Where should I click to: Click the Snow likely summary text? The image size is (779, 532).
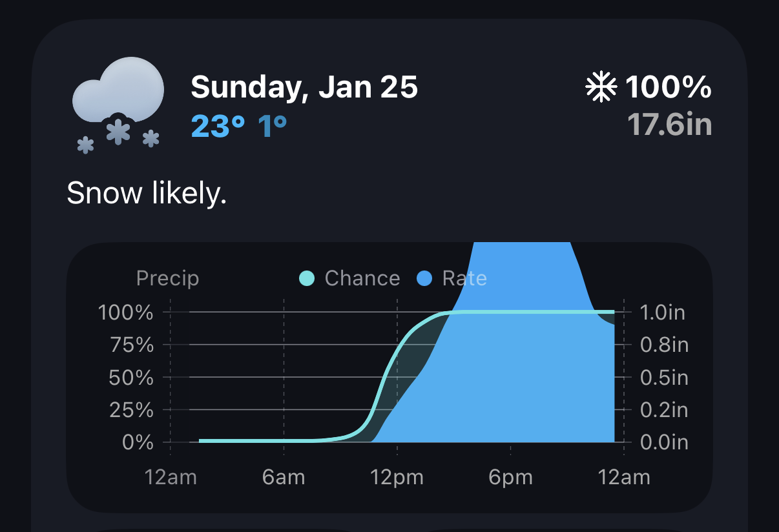(147, 192)
